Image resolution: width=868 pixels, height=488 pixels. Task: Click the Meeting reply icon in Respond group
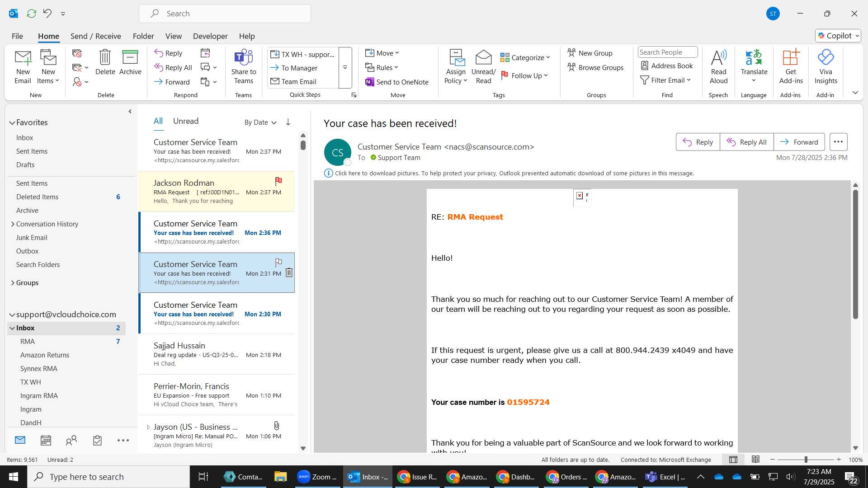pyautogui.click(x=205, y=53)
